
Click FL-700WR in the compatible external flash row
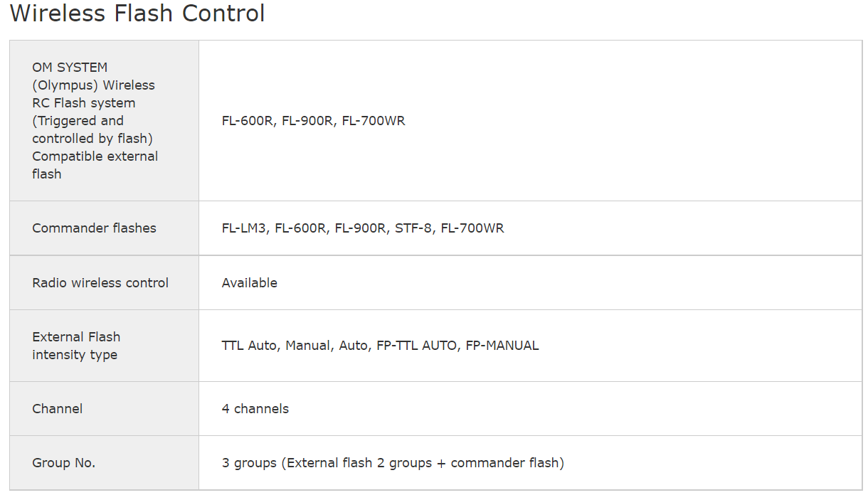point(374,121)
